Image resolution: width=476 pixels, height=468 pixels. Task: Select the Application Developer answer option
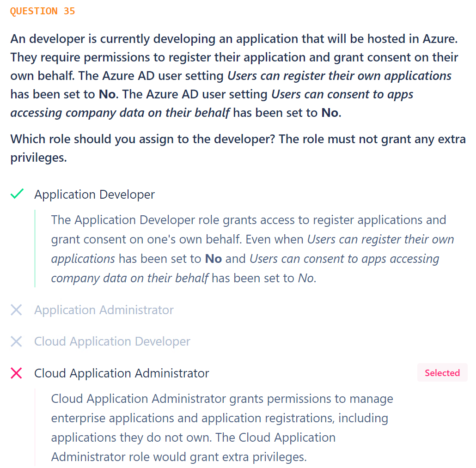94,194
